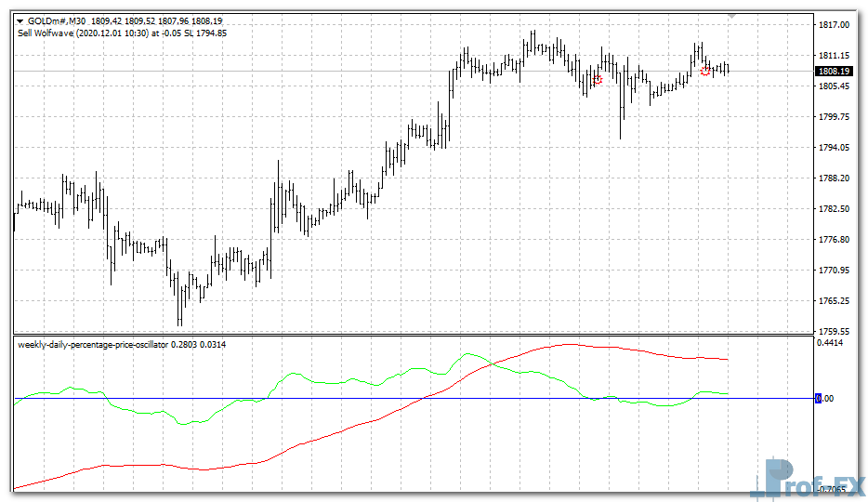Click the gray horizontal current price line
Image resolution: width=868 pixels, height=502 pixels.
(279, 72)
